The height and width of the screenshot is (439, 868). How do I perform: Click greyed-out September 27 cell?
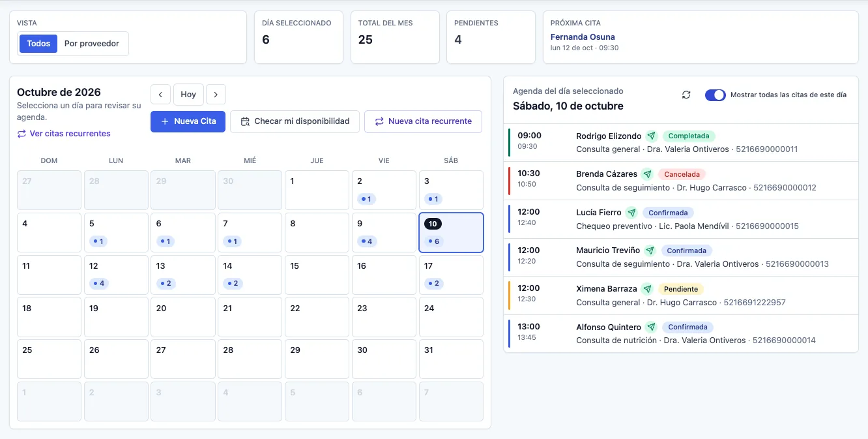pyautogui.click(x=49, y=190)
